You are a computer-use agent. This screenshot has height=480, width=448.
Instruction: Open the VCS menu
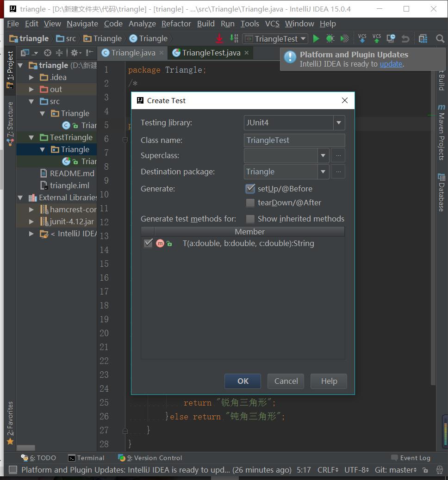272,24
